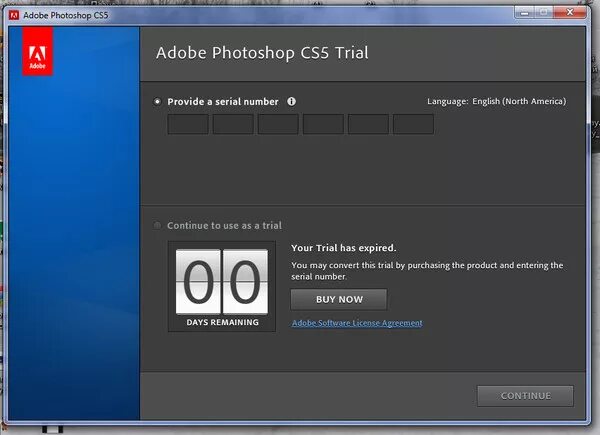
Task: Click the Adobe Photoshop CS5 Trial heading
Action: [x=262, y=53]
